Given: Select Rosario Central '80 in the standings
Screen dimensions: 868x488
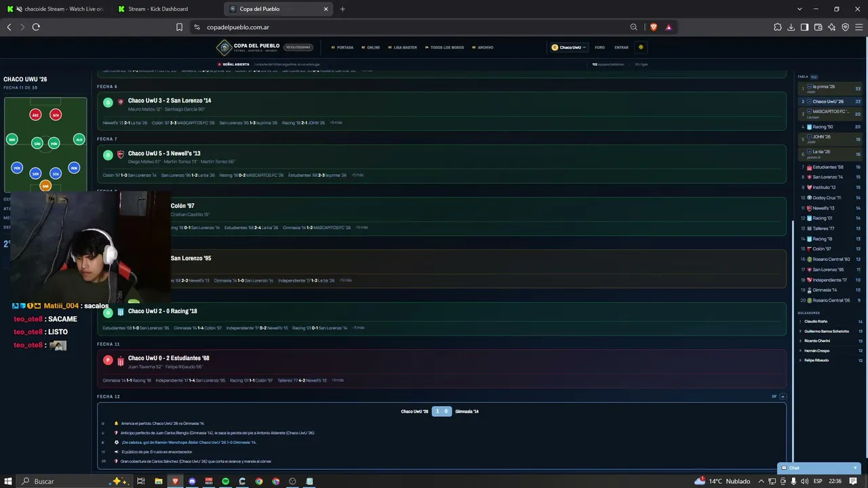Looking at the screenshot, I should pyautogui.click(x=831, y=259).
